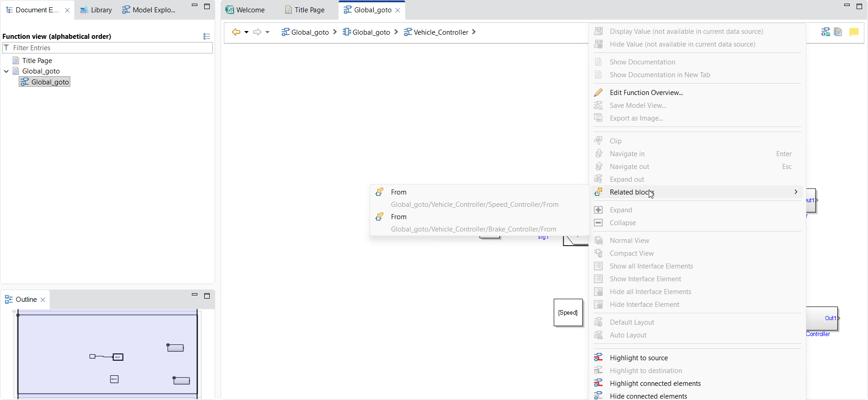Click the Outline viewport thumbnail
Image resolution: width=868 pixels, height=400 pixels.
[x=107, y=354]
